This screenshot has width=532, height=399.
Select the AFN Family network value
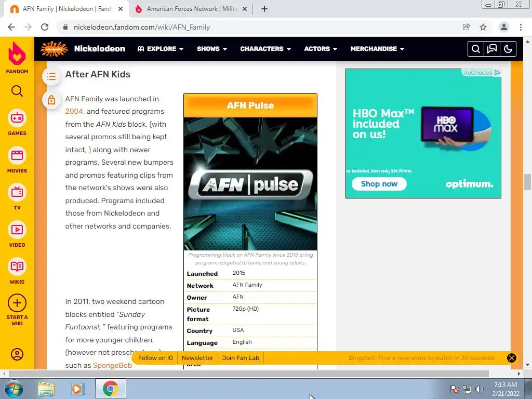tap(247, 285)
